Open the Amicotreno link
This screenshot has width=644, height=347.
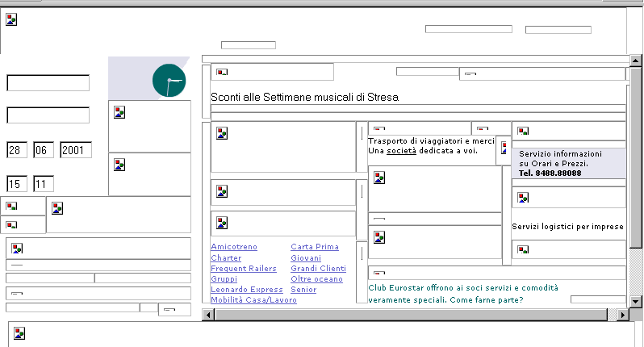234,247
